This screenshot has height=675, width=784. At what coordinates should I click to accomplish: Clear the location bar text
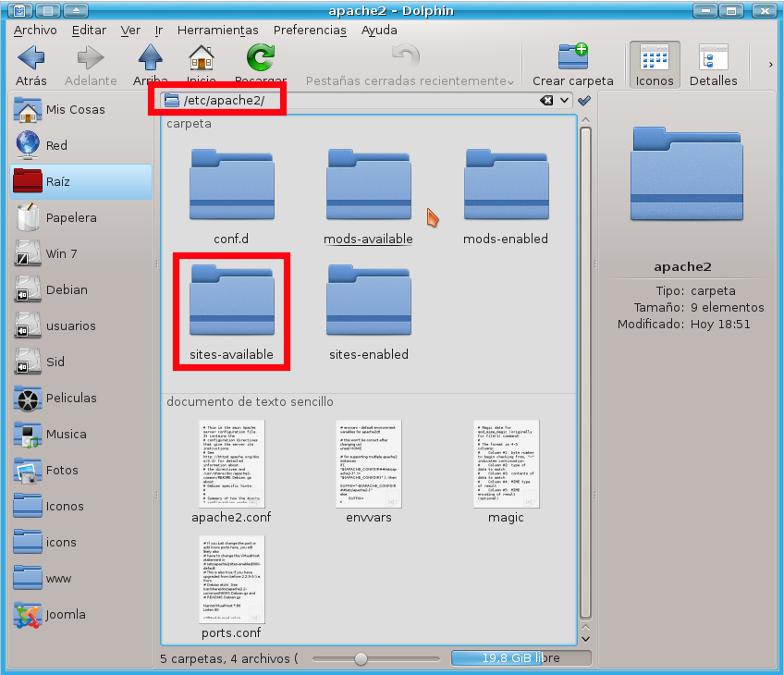(547, 101)
